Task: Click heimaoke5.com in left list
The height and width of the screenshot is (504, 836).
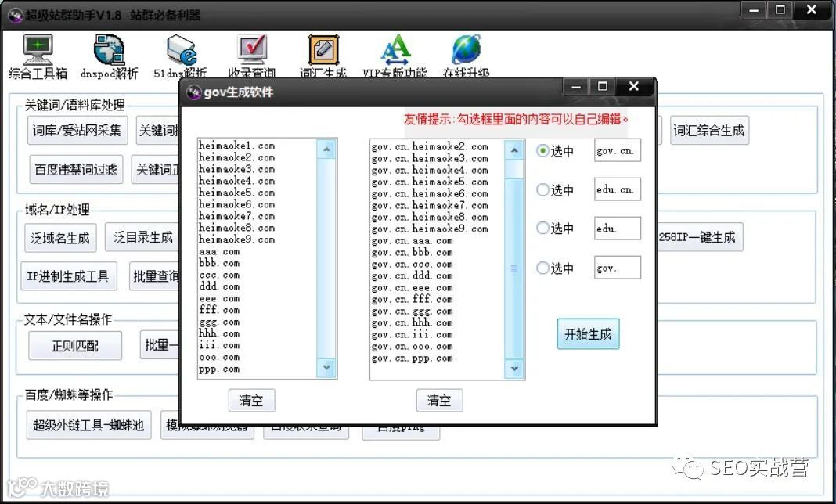Action: [x=236, y=193]
